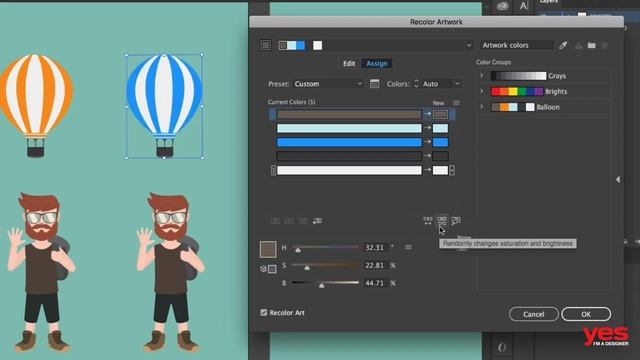Open the active colors dropdown arrow at top
This screenshot has width=640, height=360.
coord(469,45)
